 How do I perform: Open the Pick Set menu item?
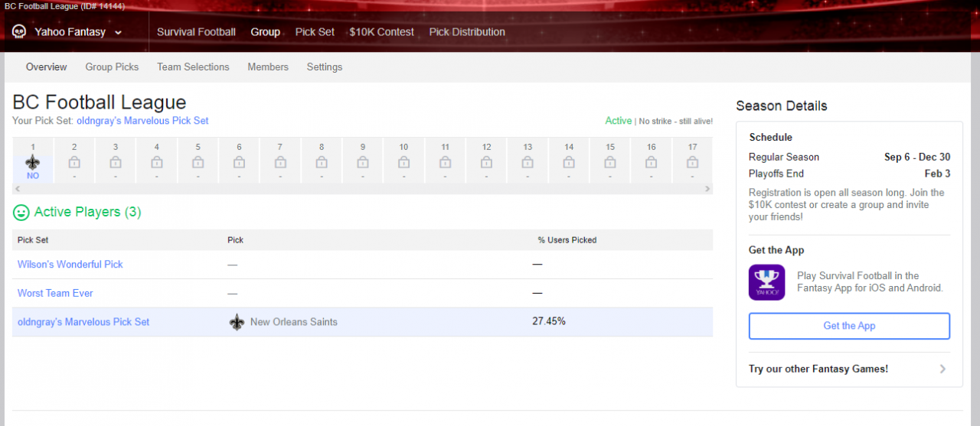point(315,32)
